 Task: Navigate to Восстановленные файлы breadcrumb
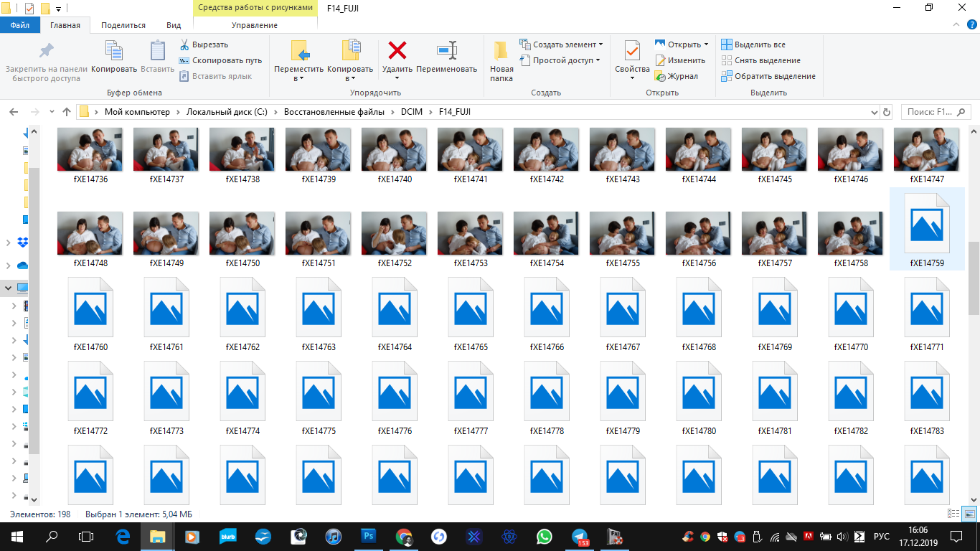pyautogui.click(x=334, y=112)
